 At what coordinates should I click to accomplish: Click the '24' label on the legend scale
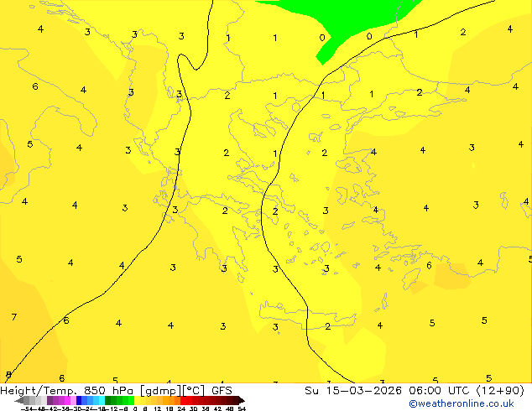182,409
